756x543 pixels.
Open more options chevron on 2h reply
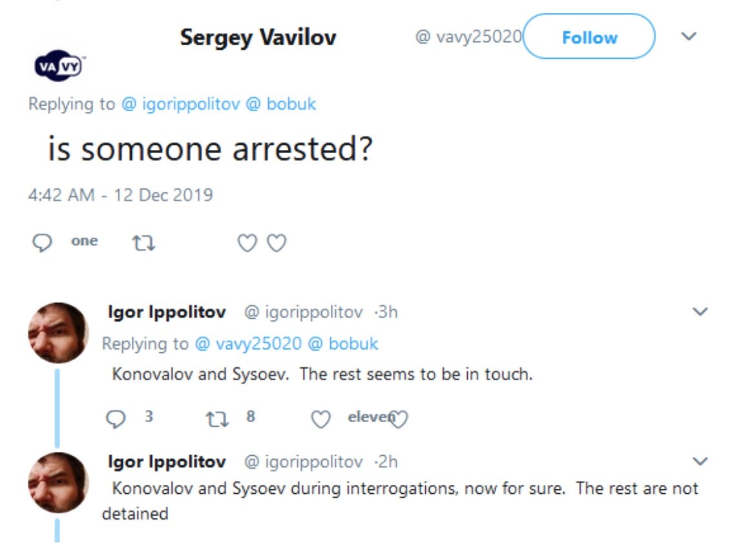[x=700, y=462]
